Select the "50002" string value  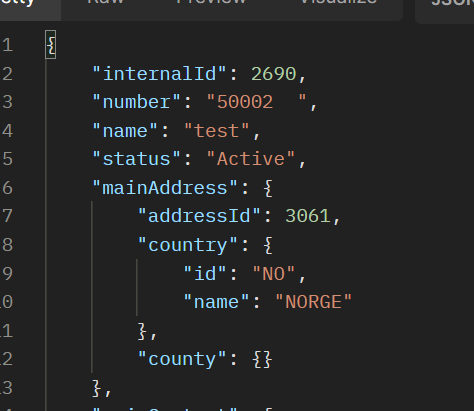[256, 102]
